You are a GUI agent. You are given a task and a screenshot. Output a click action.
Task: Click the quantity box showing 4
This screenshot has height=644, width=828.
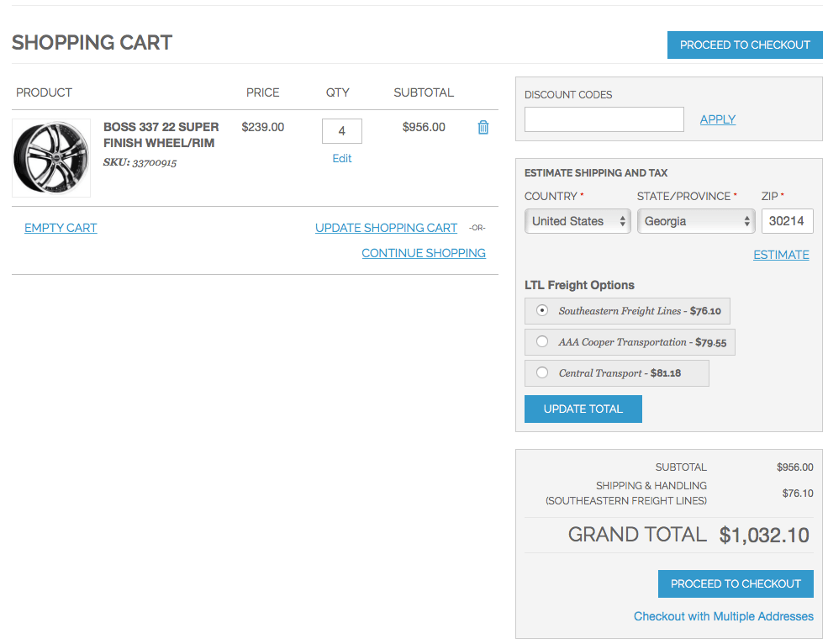(341, 131)
